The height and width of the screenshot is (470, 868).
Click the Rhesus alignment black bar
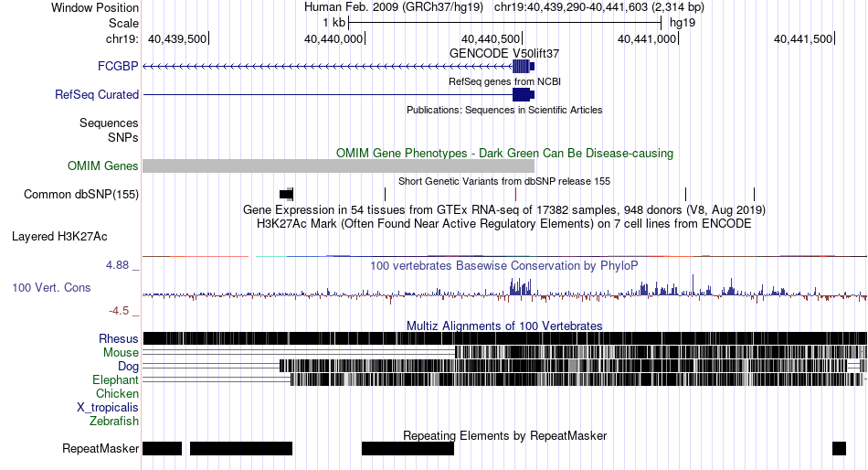point(505,338)
